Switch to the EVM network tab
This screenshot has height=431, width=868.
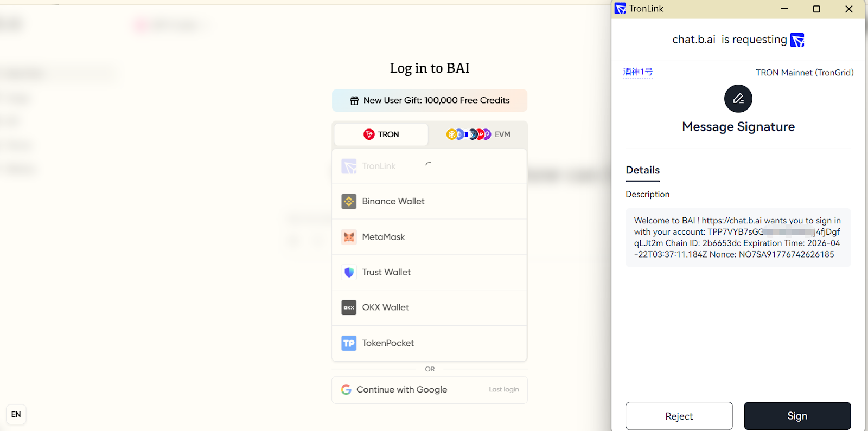point(477,134)
